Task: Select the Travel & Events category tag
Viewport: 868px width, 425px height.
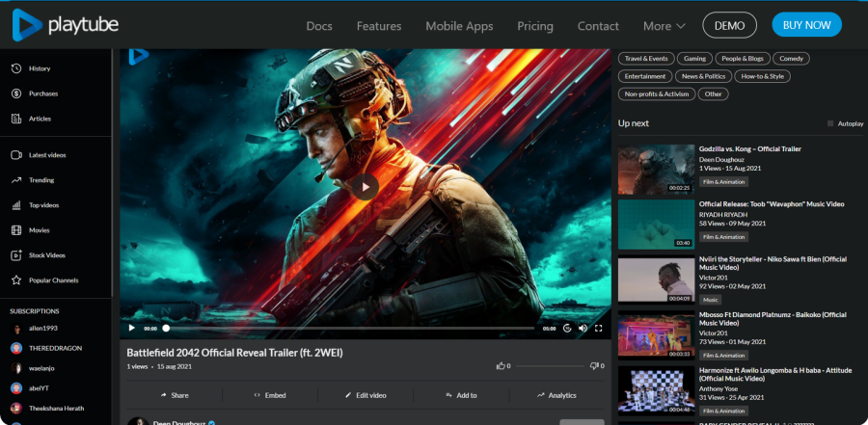Action: 646,59
